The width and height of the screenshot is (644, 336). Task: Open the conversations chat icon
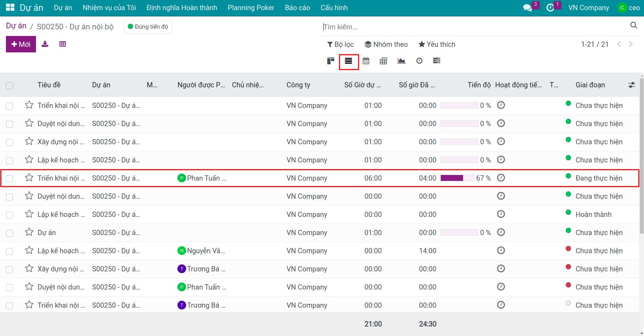click(527, 8)
